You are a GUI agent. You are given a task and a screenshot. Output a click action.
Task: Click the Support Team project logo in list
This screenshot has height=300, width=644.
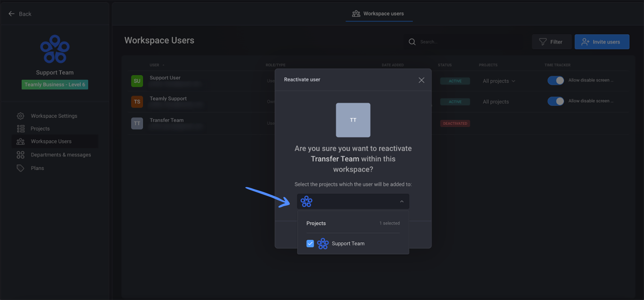click(x=323, y=243)
